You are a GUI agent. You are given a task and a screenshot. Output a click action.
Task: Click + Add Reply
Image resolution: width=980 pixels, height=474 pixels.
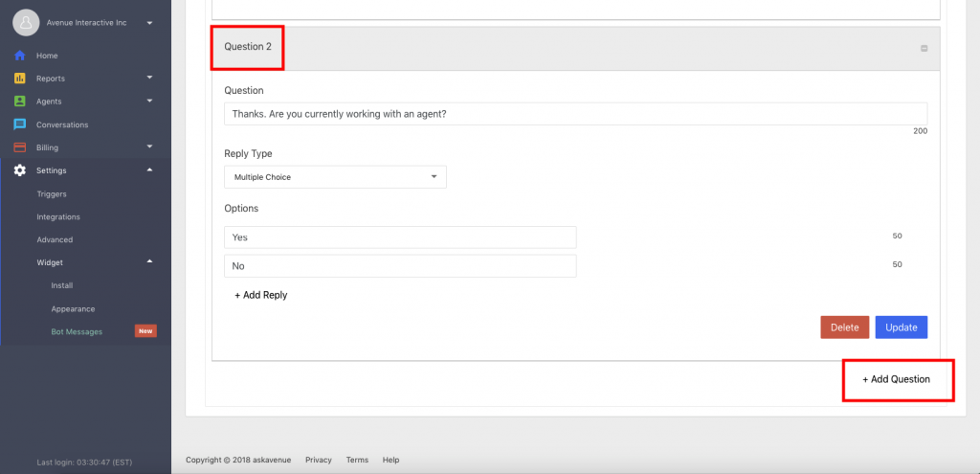point(260,295)
